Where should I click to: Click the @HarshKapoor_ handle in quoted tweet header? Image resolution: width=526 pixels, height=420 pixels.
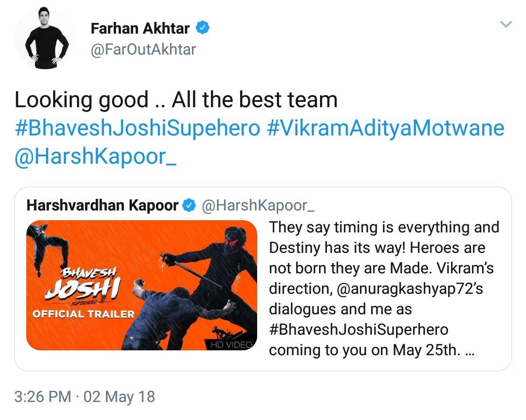[x=258, y=206]
